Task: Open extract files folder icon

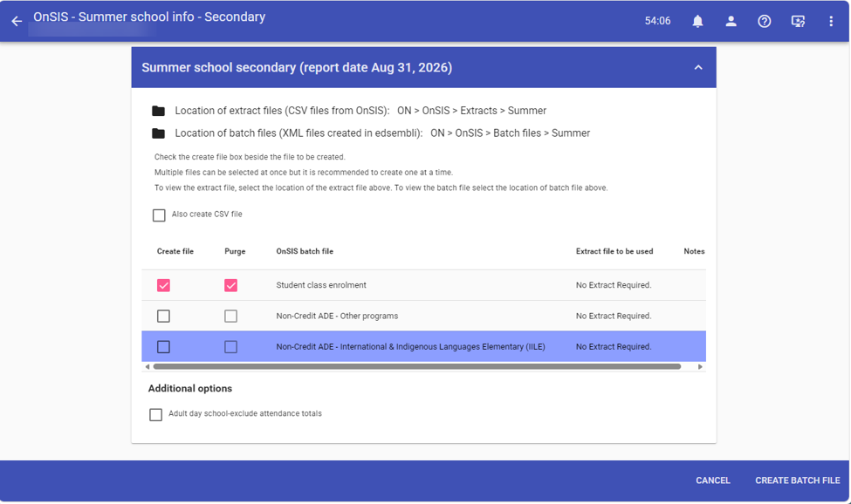Action: coord(159,111)
